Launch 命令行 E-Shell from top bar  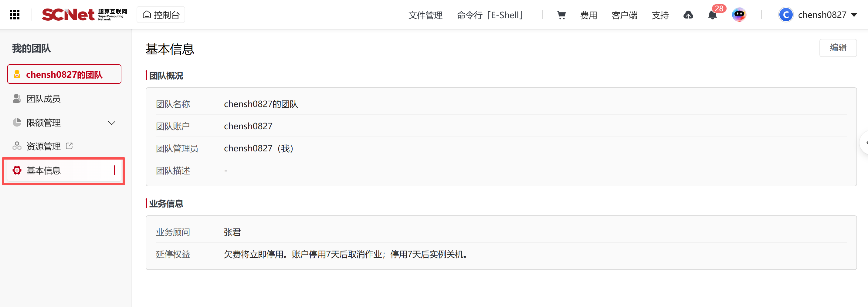[490, 15]
